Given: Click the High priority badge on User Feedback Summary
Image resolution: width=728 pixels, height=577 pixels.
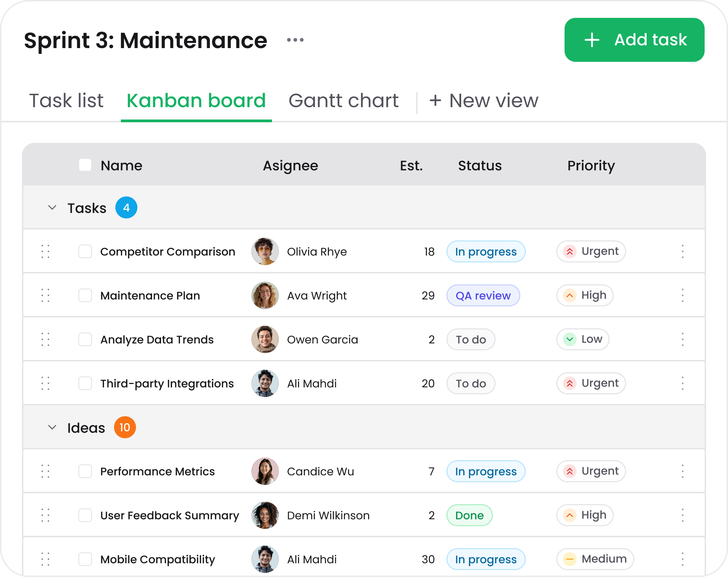Looking at the screenshot, I should pos(584,515).
